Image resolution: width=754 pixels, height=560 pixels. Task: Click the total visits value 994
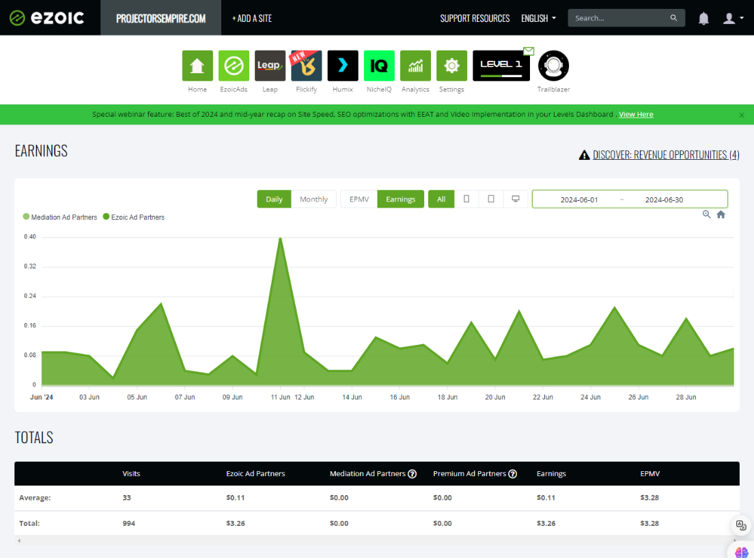129,524
